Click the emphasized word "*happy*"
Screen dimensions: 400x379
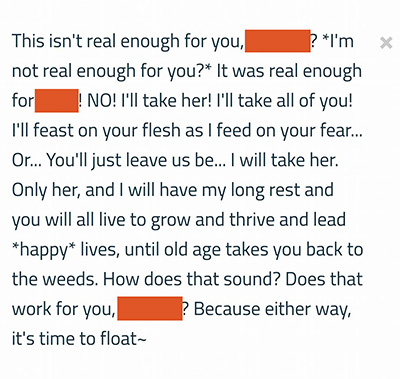(44, 250)
